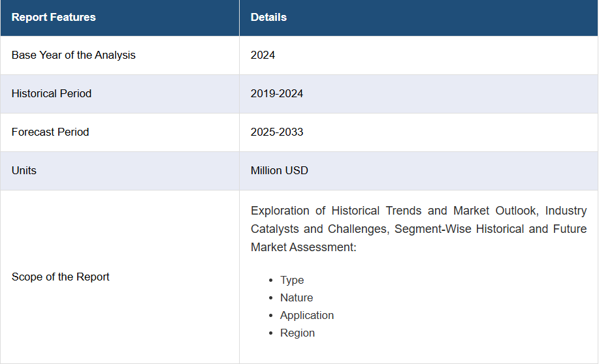
Task: Click the 'Exploration of Historical Trends' text line
Action: click(419, 211)
